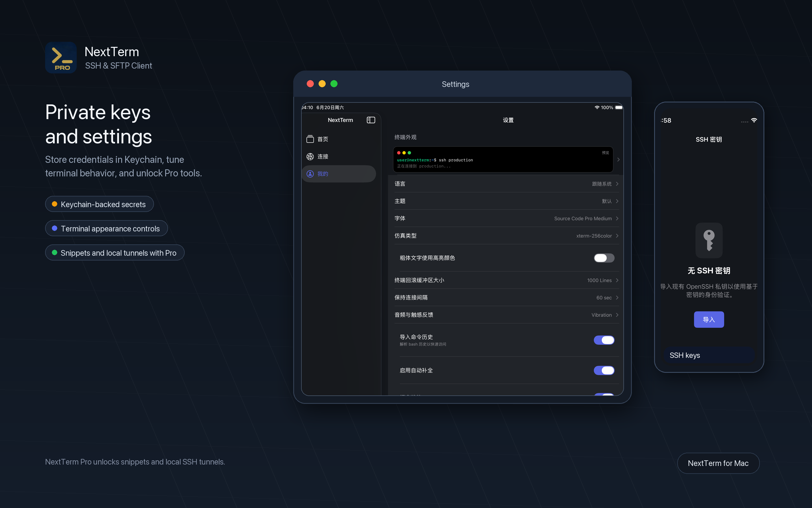Turn off 启用自动补全 switch
This screenshot has height=508, width=812.
click(x=604, y=370)
